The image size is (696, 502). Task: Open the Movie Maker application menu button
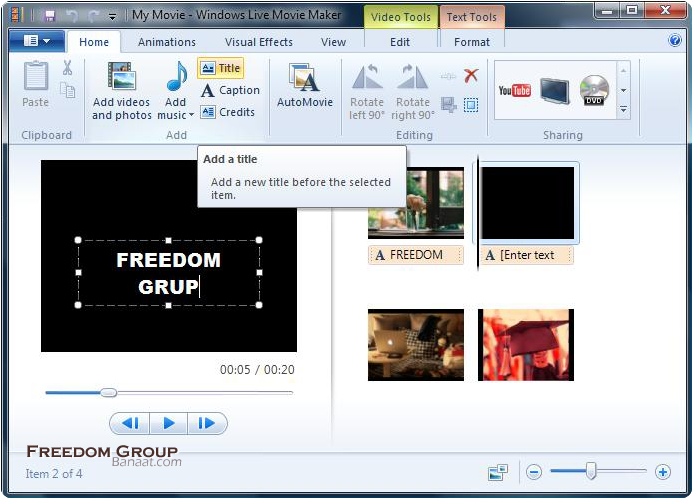37,41
